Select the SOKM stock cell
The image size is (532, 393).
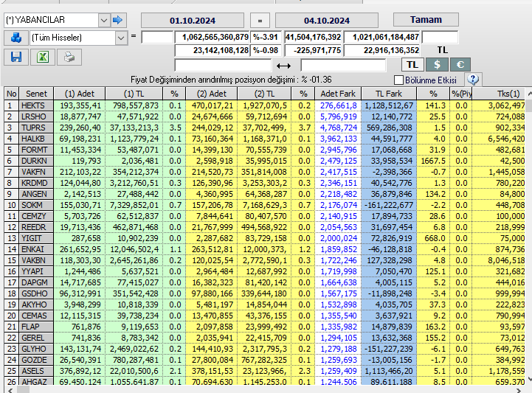tap(36, 205)
